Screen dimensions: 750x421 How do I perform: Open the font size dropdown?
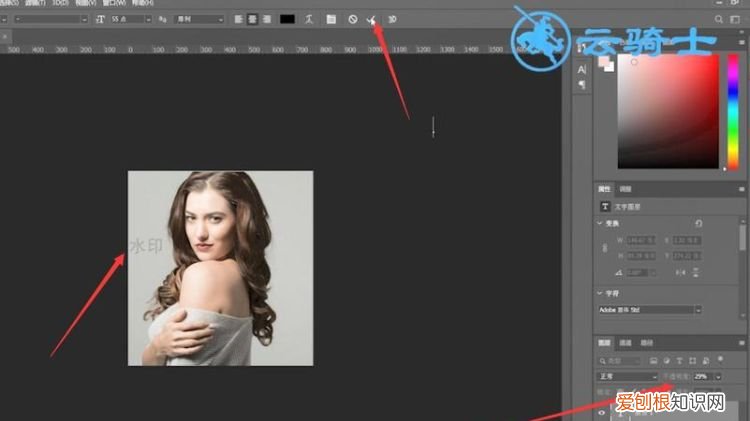[x=148, y=19]
